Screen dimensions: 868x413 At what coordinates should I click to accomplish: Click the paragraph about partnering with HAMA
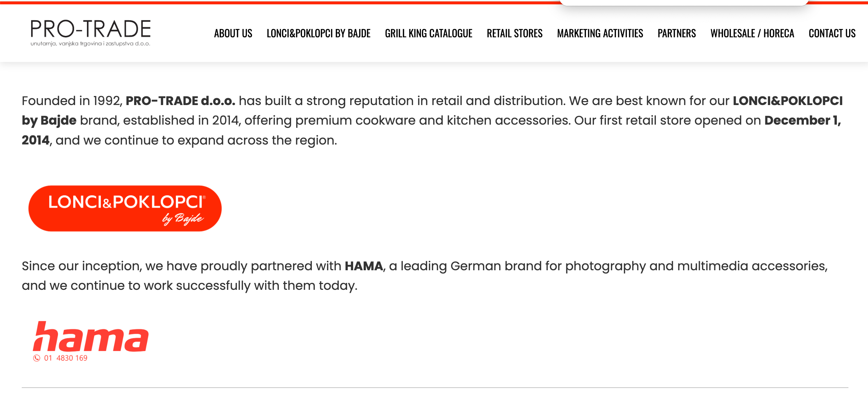[x=424, y=276]
